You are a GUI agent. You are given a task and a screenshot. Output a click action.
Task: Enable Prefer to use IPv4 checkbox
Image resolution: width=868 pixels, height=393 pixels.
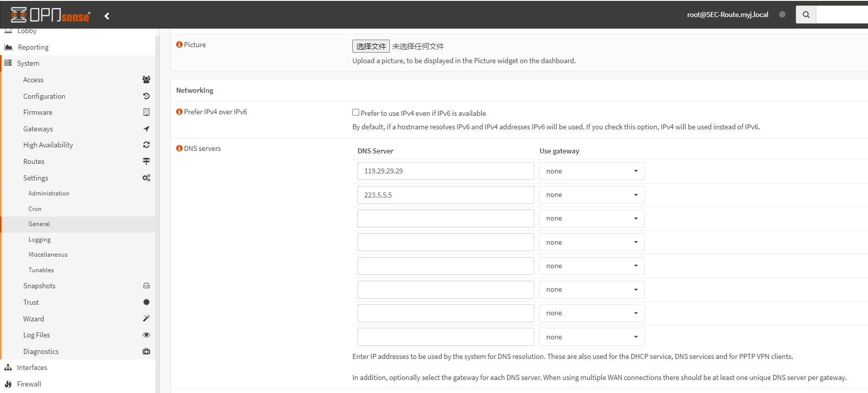click(x=356, y=112)
